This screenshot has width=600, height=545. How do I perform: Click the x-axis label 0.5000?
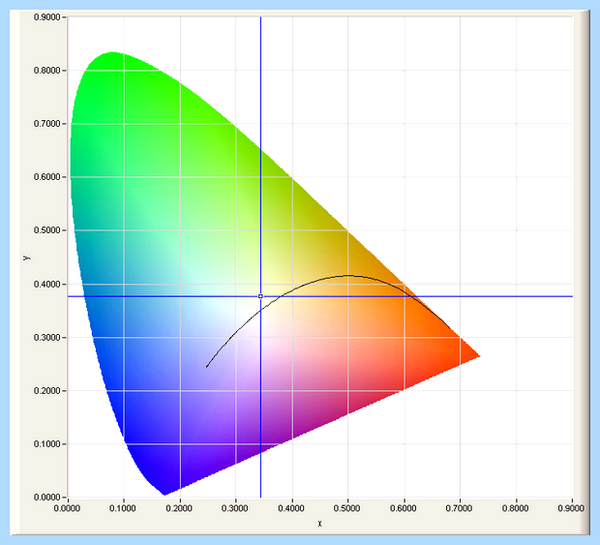click(347, 508)
